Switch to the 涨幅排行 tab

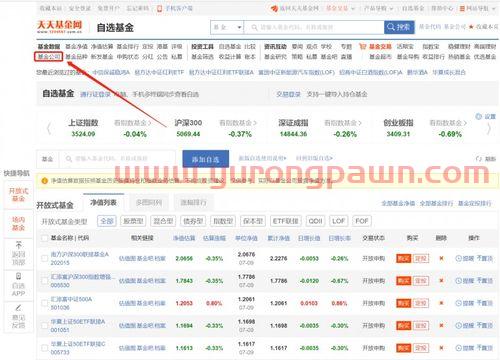[x=193, y=202]
